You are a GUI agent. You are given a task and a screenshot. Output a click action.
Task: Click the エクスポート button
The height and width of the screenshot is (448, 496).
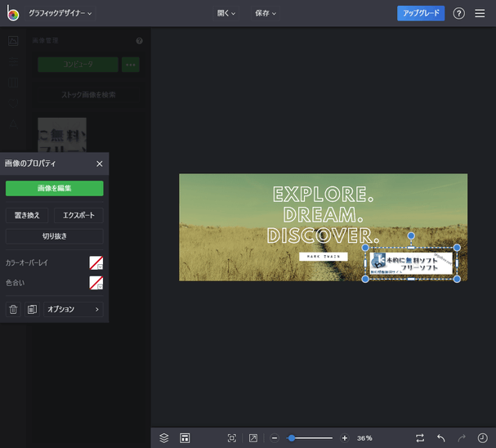(x=78, y=216)
